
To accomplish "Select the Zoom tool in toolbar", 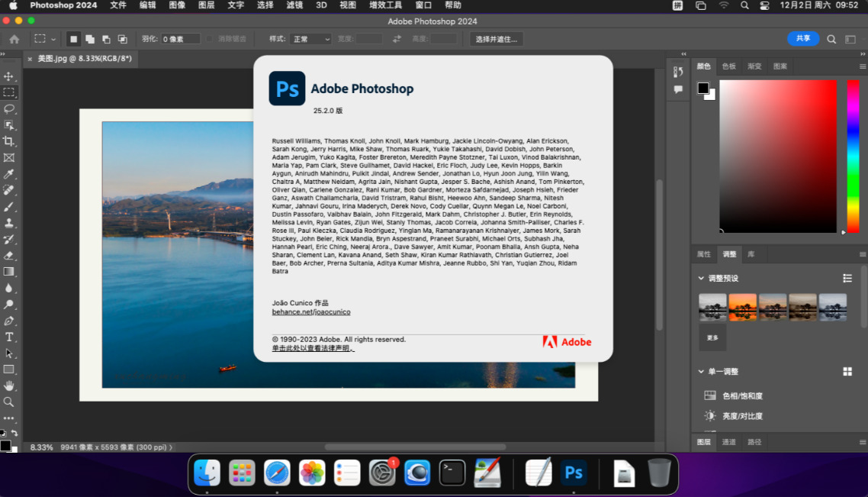I will pyautogui.click(x=9, y=402).
